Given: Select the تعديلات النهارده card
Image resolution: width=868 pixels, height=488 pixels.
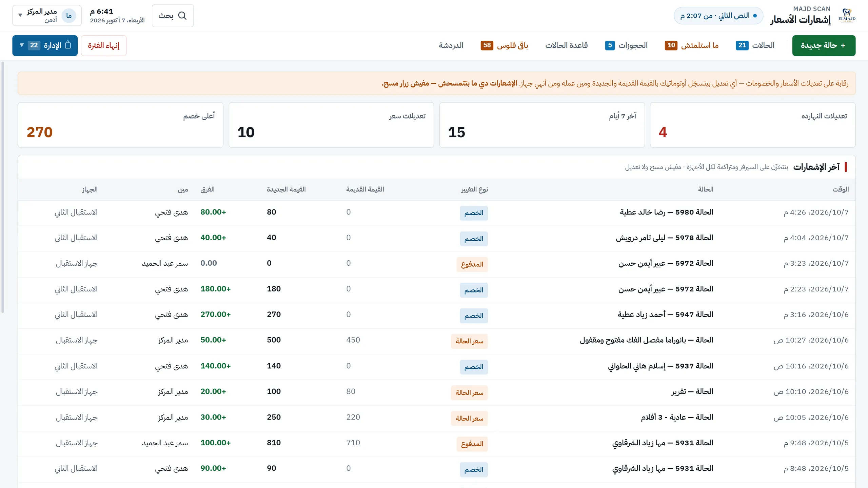Looking at the screenshot, I should (x=752, y=125).
